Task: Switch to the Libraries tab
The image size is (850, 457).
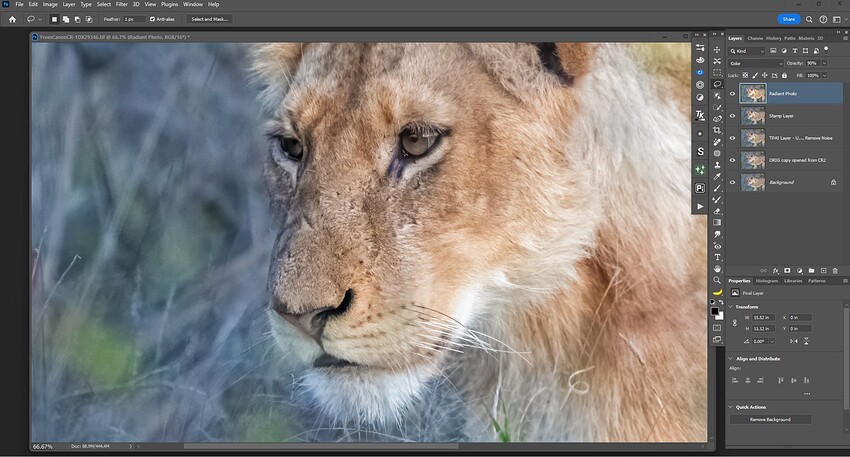Action: tap(793, 281)
